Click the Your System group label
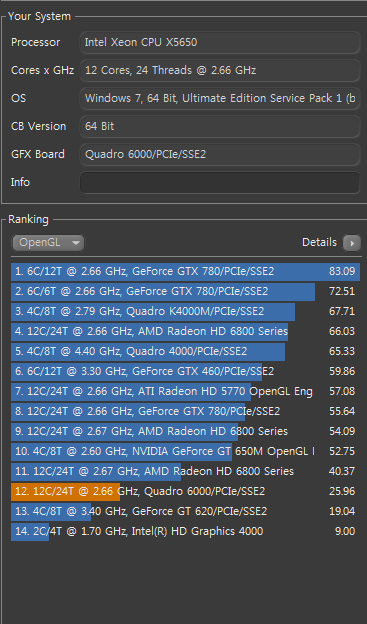367x624 pixels. click(39, 16)
